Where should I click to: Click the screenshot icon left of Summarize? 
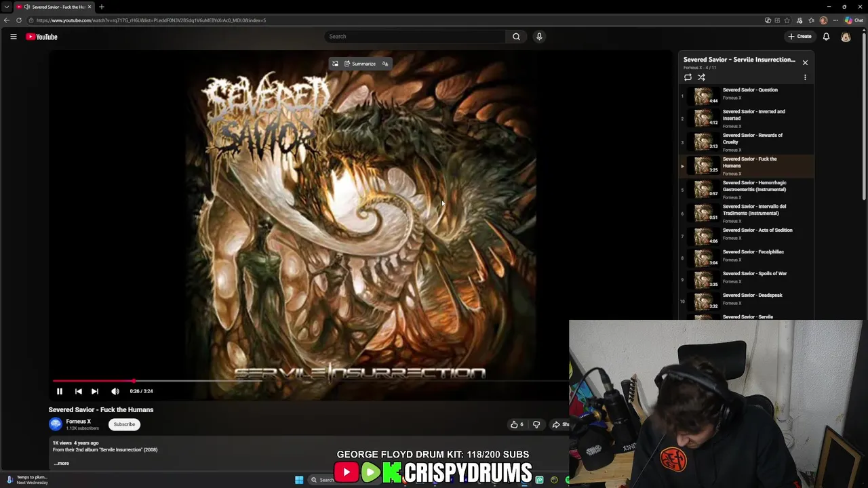pos(335,64)
